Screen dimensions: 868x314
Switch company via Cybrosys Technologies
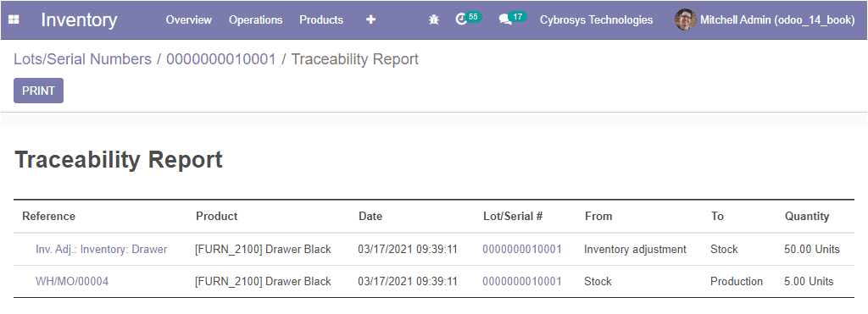[x=596, y=20]
